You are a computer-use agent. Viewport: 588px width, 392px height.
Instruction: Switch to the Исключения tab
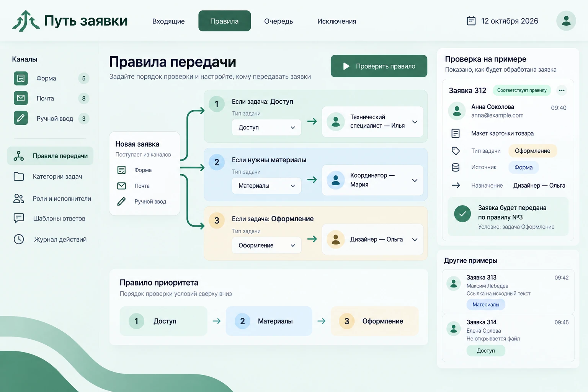(336, 21)
